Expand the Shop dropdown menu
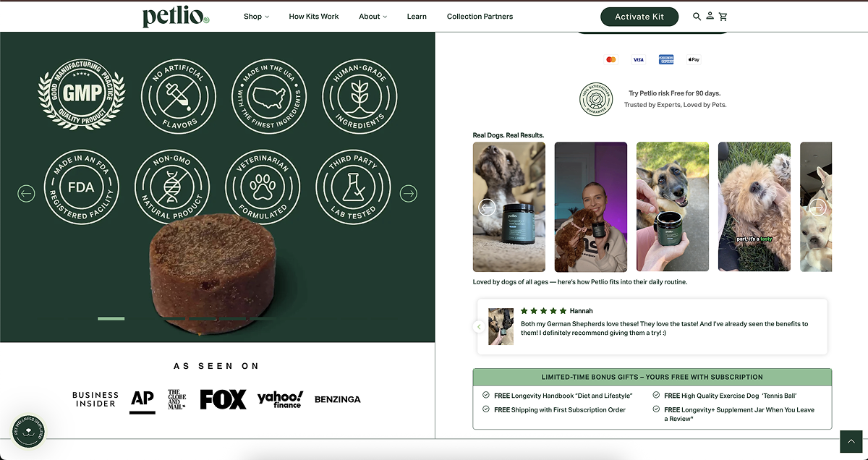This screenshot has height=460, width=868. pyautogui.click(x=256, y=17)
